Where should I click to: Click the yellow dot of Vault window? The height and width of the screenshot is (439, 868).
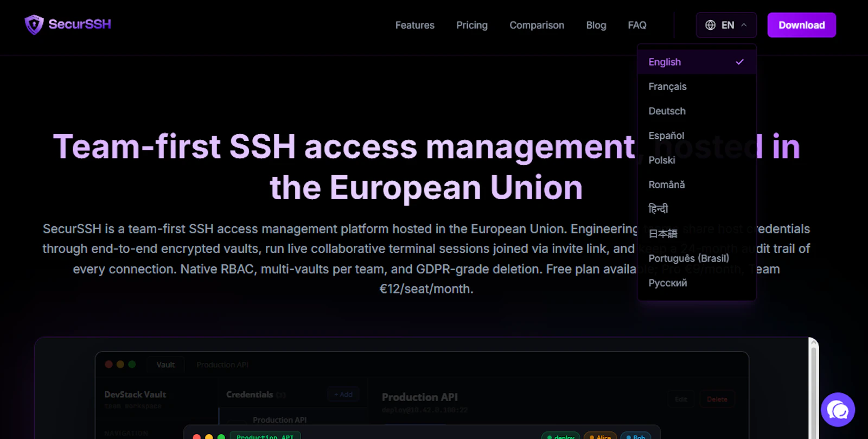pos(120,365)
